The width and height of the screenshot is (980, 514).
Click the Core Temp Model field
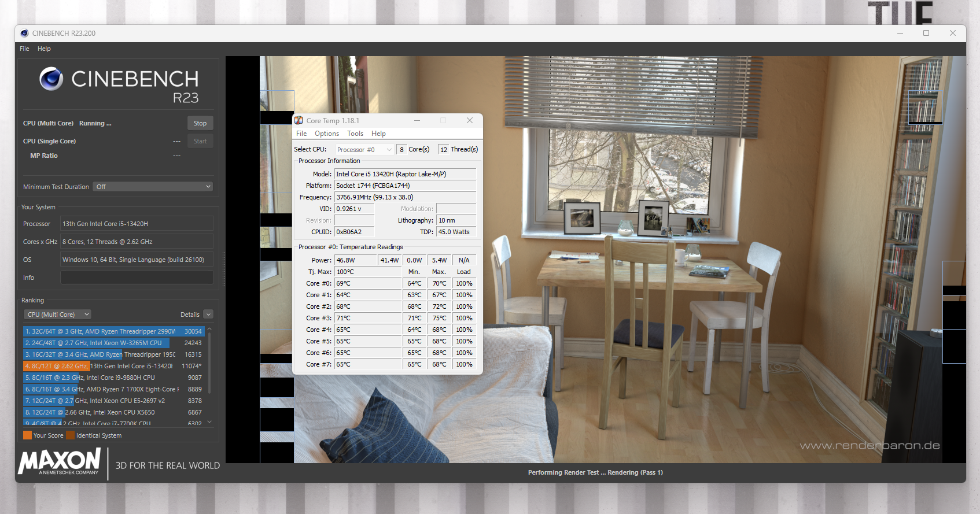pyautogui.click(x=405, y=174)
